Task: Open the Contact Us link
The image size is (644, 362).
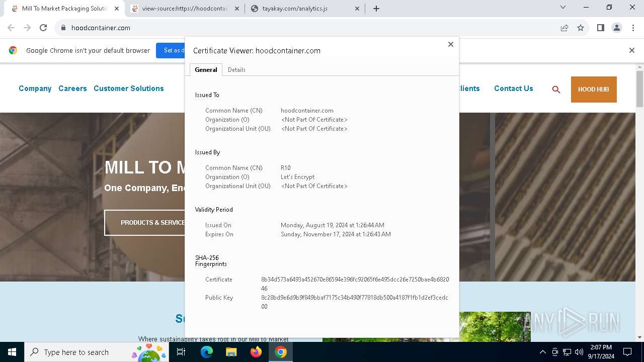Action: click(514, 88)
